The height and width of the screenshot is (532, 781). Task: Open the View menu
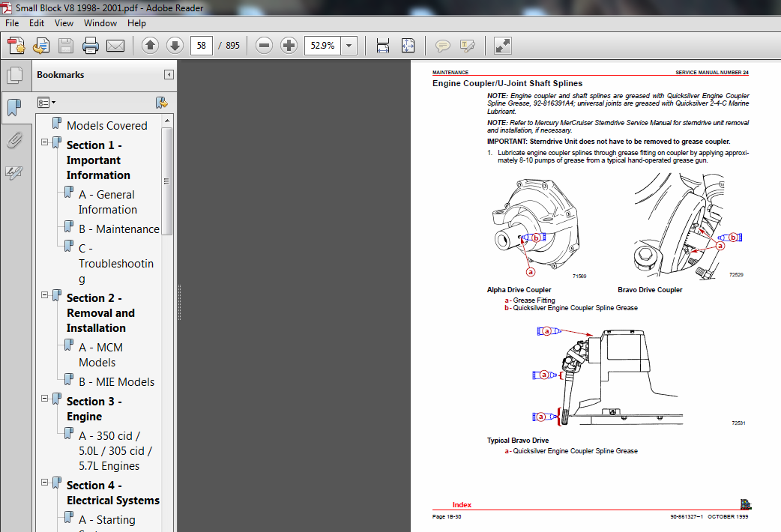tap(64, 23)
